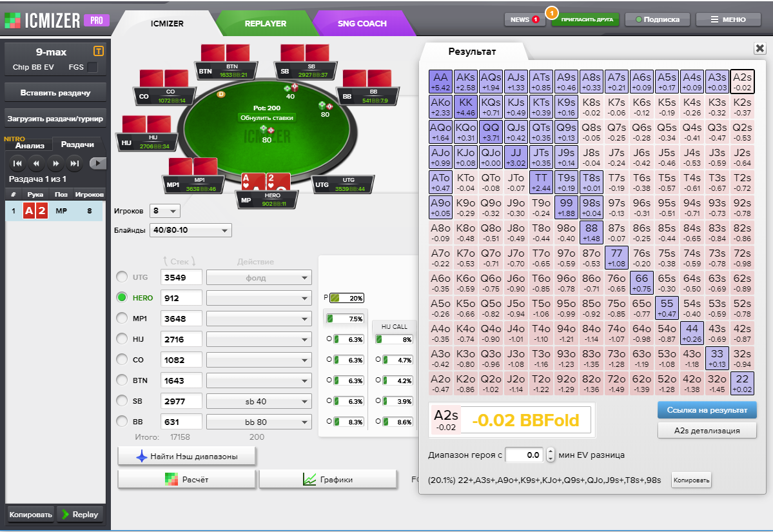Click the blue star icon on Найти Нэш диапазоны
The width and height of the screenshot is (773, 532).
pos(141,457)
